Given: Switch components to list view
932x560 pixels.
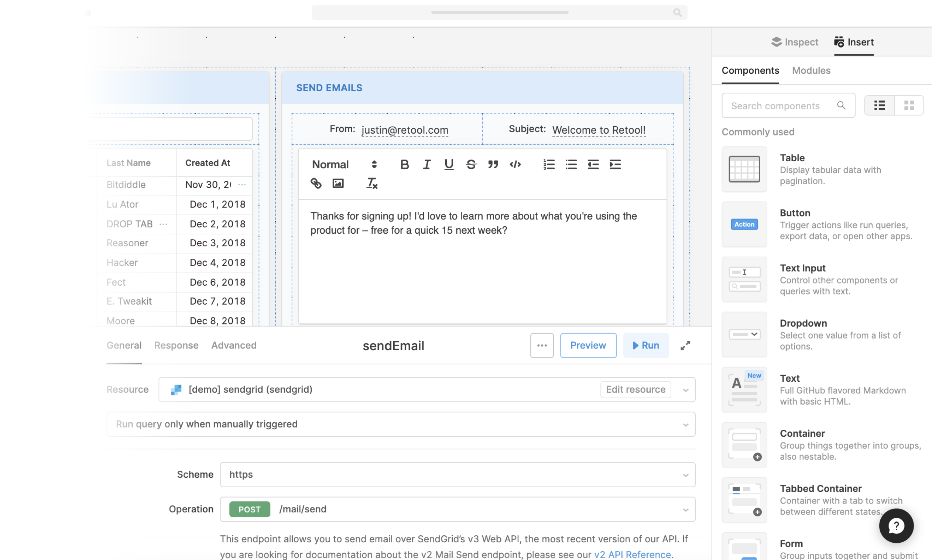Looking at the screenshot, I should click(879, 105).
